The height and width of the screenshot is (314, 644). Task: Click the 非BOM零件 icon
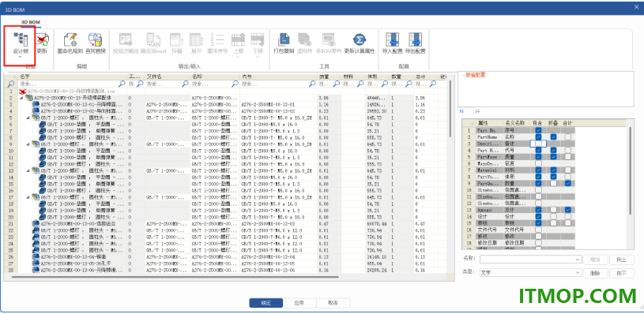point(329,40)
